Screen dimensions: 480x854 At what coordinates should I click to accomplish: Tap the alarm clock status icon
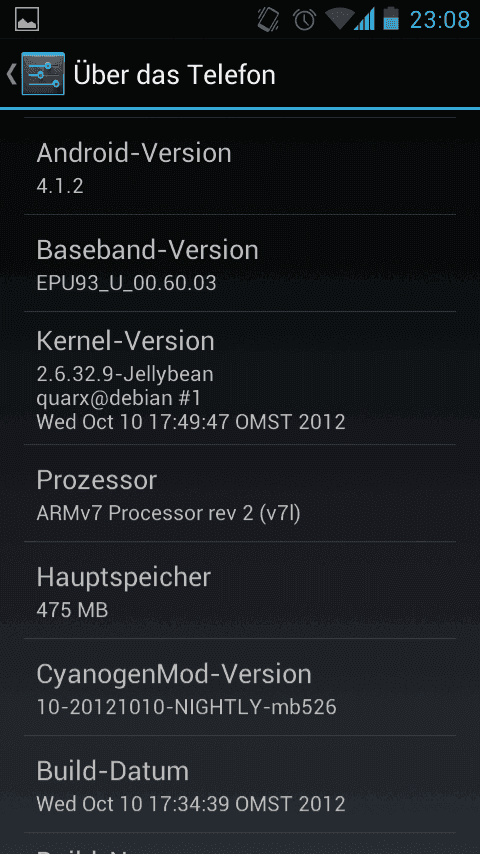[x=304, y=19]
